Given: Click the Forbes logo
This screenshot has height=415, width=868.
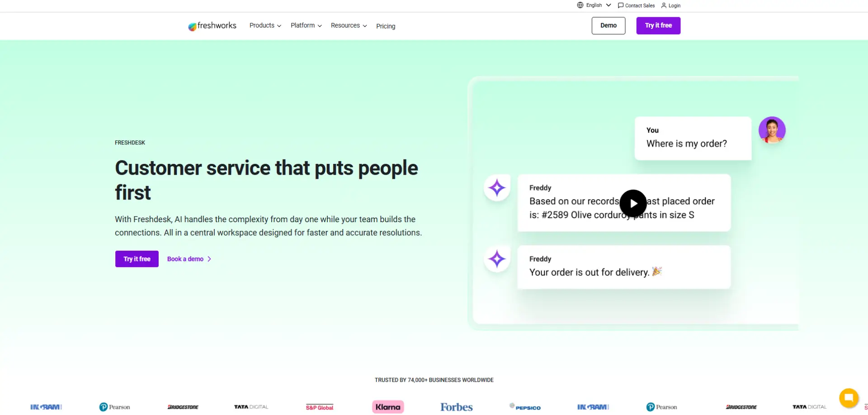Looking at the screenshot, I should click(x=457, y=407).
